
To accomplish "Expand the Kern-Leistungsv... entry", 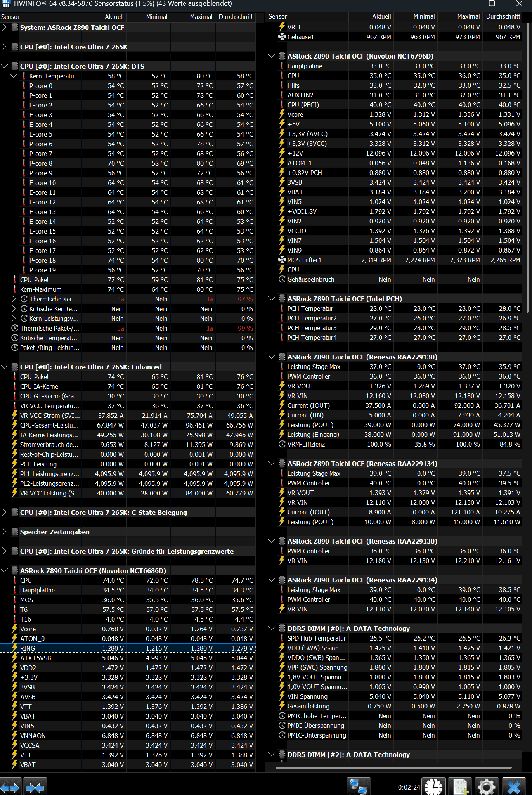I will click(x=14, y=318).
